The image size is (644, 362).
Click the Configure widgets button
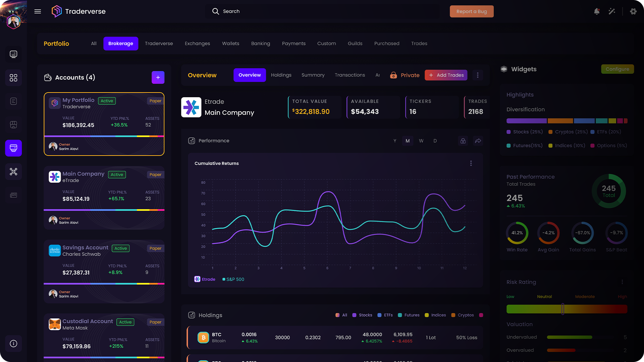[617, 69]
